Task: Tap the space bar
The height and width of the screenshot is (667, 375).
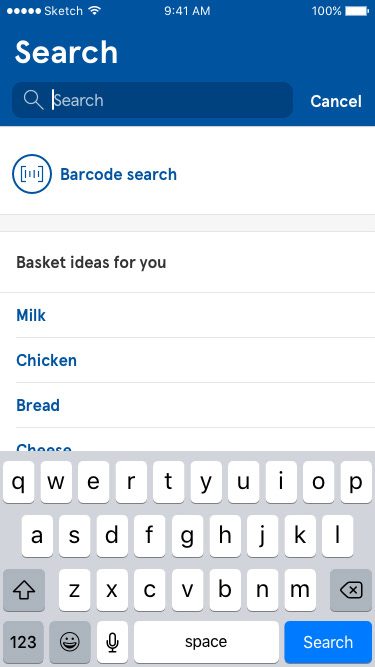Action: (206, 642)
